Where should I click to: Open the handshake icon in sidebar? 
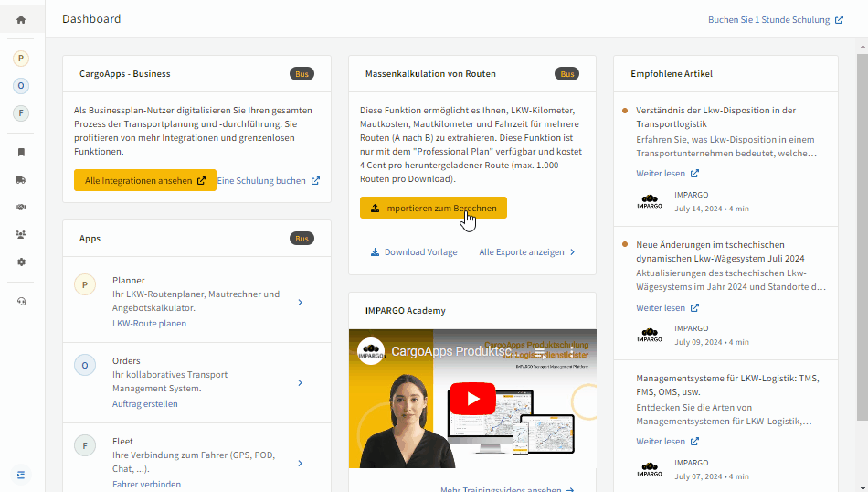click(21, 207)
